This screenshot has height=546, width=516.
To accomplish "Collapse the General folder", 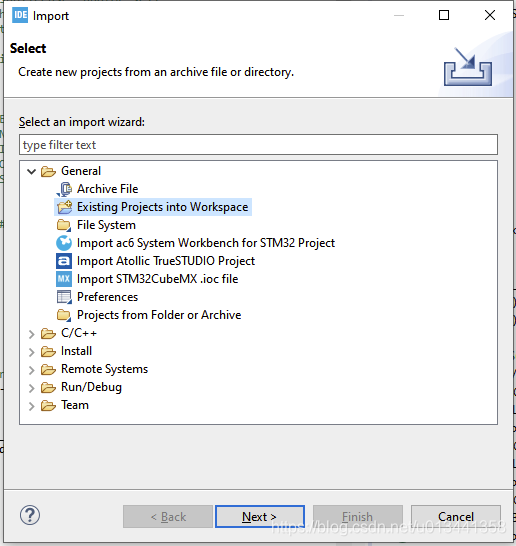I will pyautogui.click(x=32, y=171).
